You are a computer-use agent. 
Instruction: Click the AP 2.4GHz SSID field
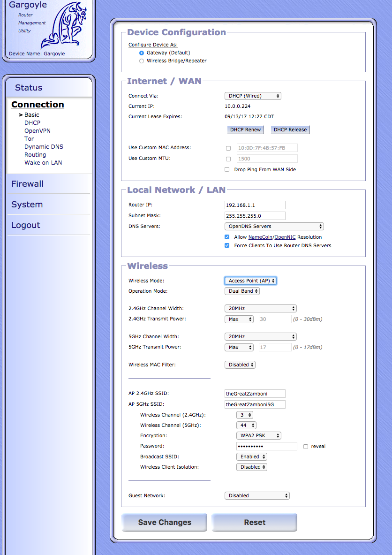[x=255, y=394]
